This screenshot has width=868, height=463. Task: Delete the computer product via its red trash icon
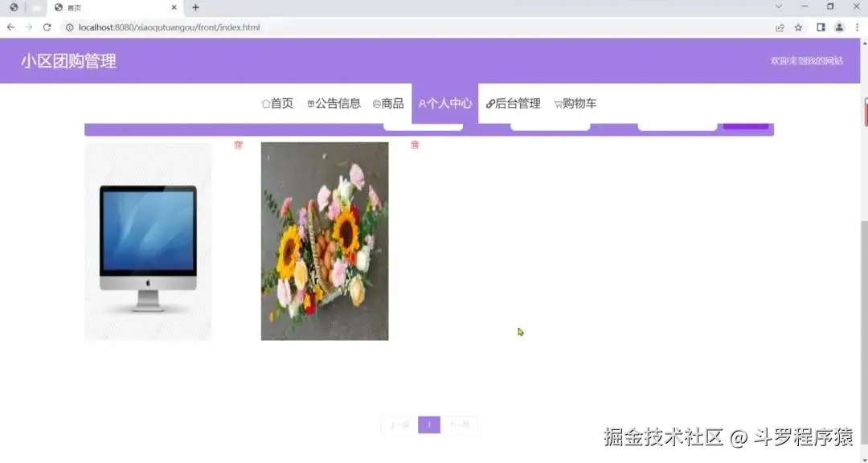point(238,145)
